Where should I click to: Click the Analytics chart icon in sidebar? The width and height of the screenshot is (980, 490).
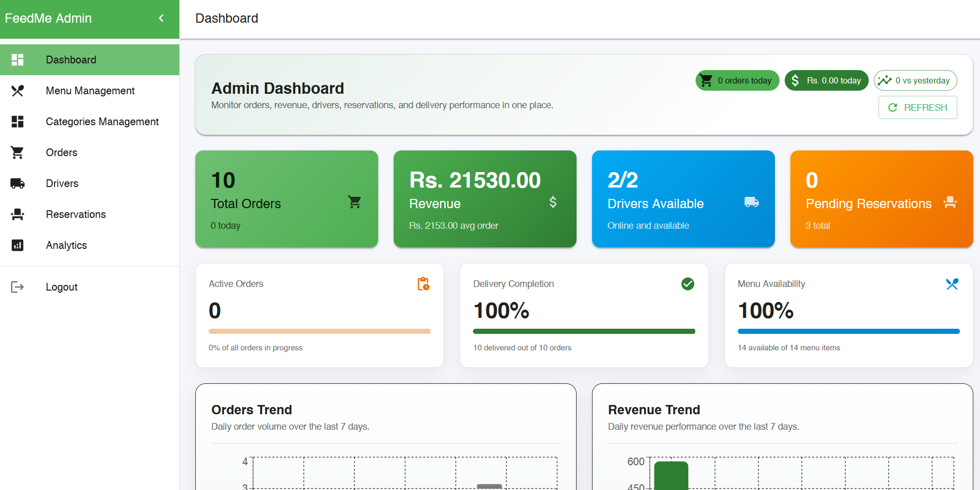tap(18, 245)
